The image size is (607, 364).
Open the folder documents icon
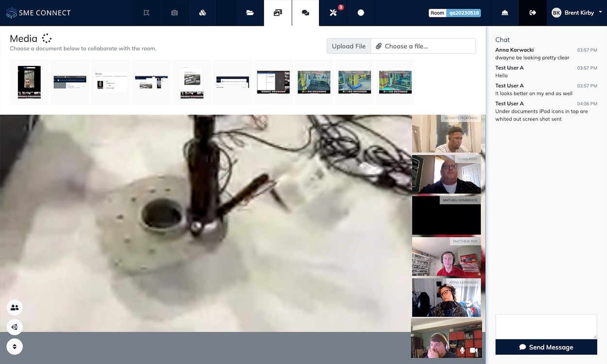[x=250, y=13]
